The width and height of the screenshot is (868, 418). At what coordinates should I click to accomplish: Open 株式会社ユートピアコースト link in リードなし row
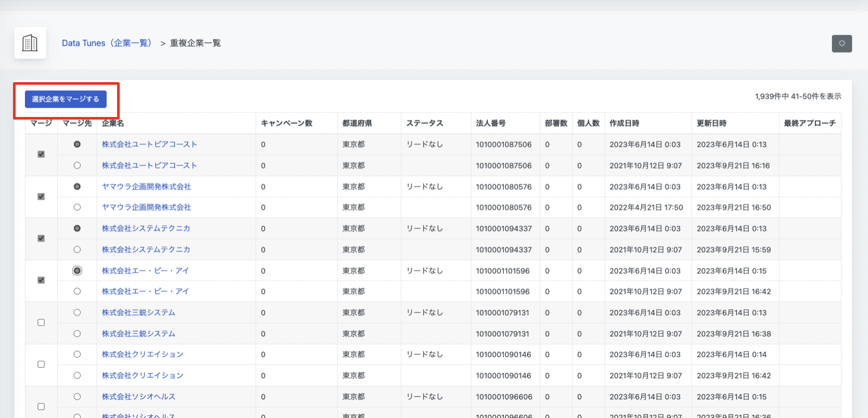[x=149, y=144]
